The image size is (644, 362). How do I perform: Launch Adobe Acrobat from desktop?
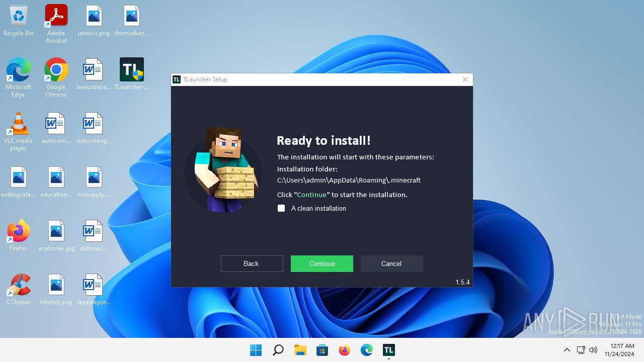tap(56, 24)
